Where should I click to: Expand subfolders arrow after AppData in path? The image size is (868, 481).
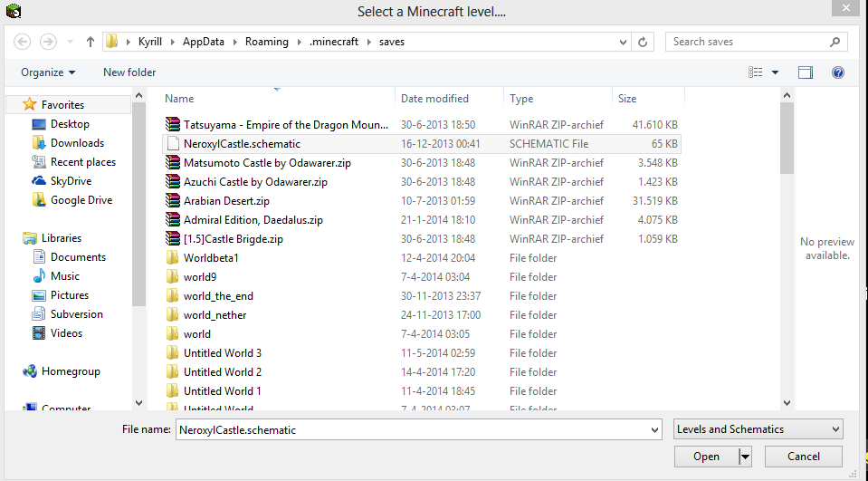pyautogui.click(x=234, y=42)
